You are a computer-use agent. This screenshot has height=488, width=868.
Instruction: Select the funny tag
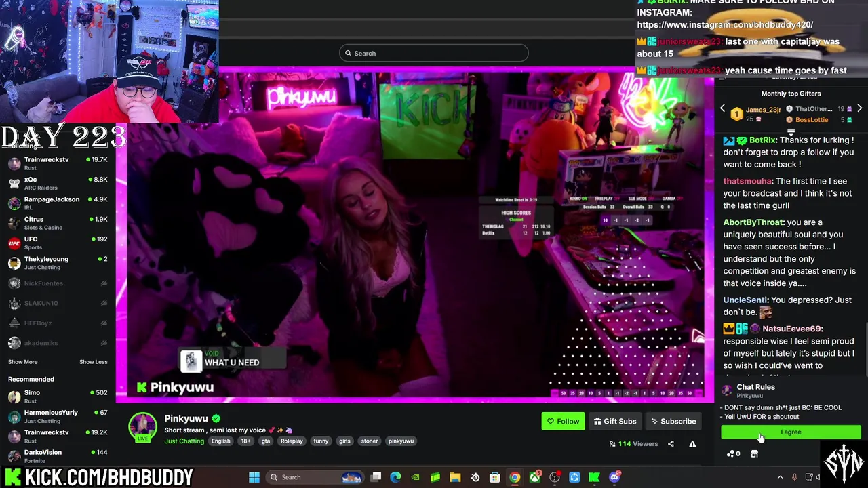point(321,441)
